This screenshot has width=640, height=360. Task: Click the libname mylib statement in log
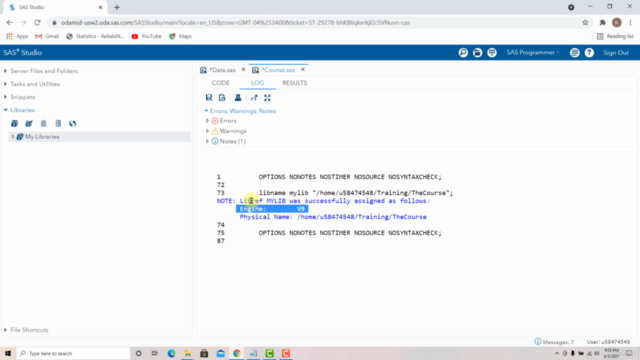(356, 193)
